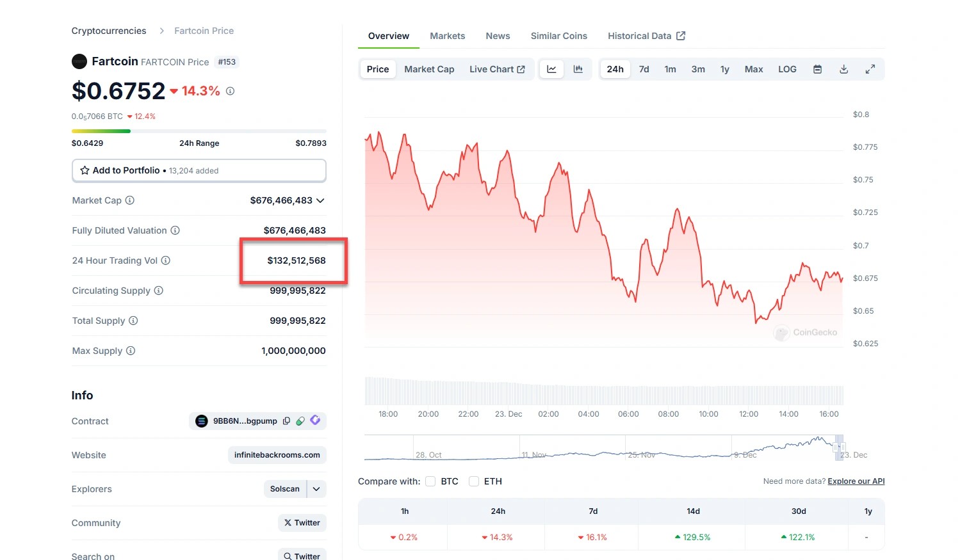Click info icon next to Market Cap
Screen dimensions: 960x560
pyautogui.click(x=130, y=200)
